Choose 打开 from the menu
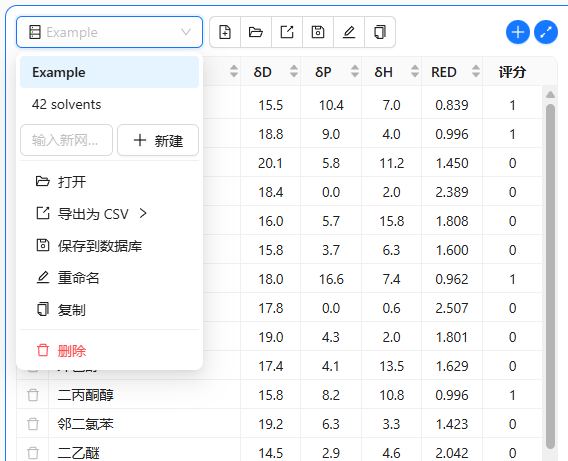568x461 pixels. coord(109,182)
